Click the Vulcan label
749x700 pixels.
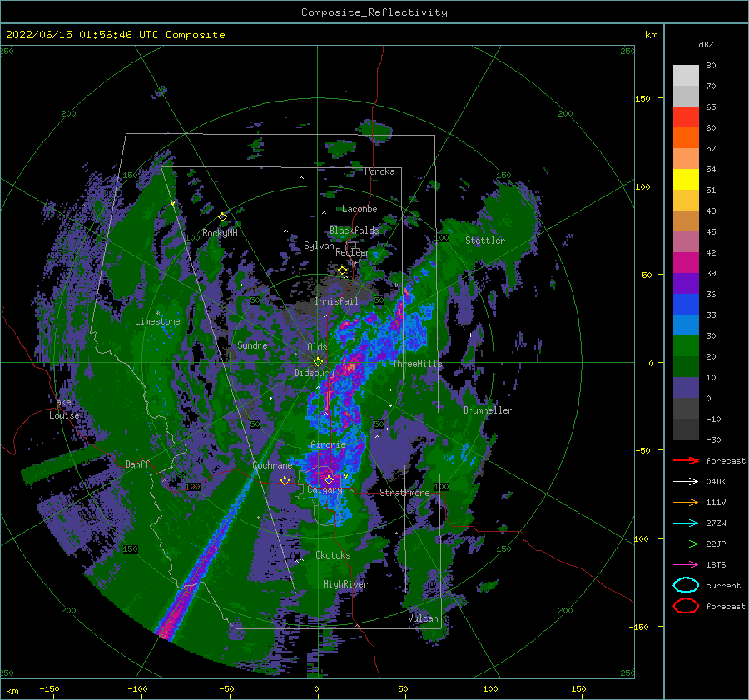coord(424,618)
